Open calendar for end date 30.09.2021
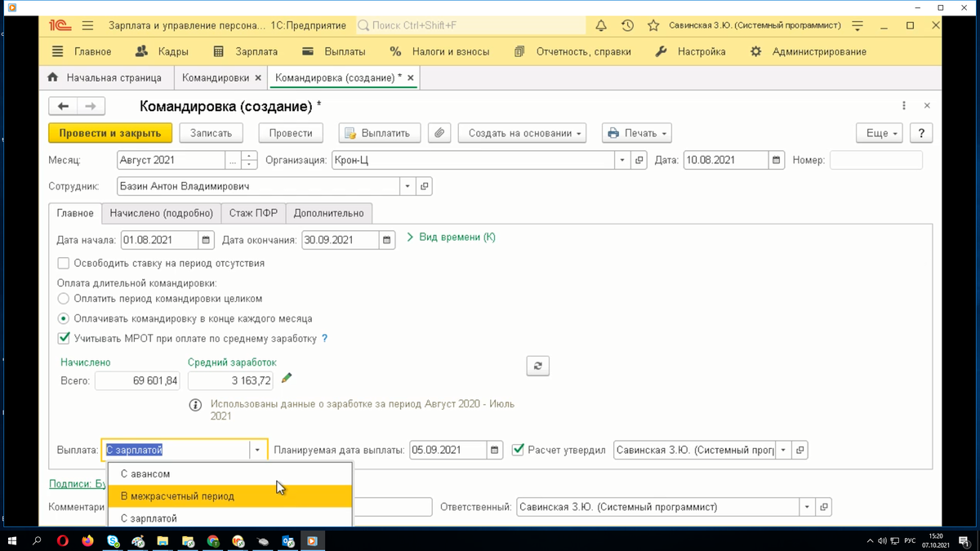980x551 pixels. pos(388,240)
